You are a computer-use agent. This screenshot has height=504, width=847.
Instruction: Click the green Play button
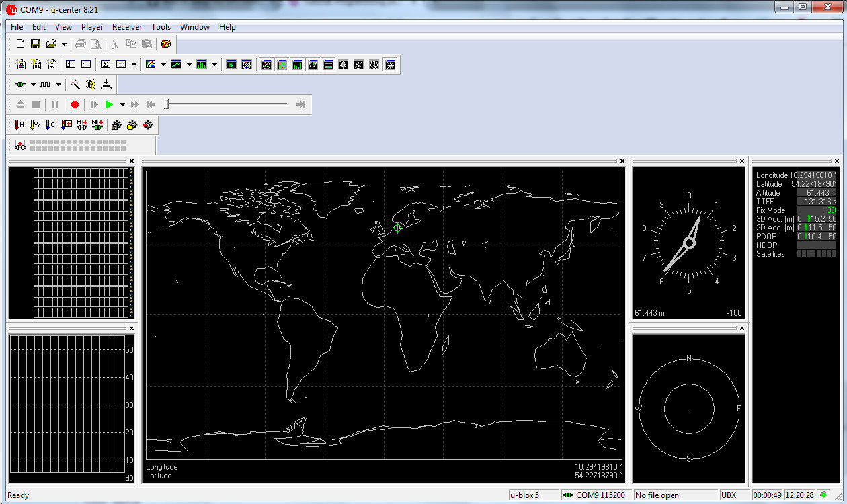click(110, 104)
